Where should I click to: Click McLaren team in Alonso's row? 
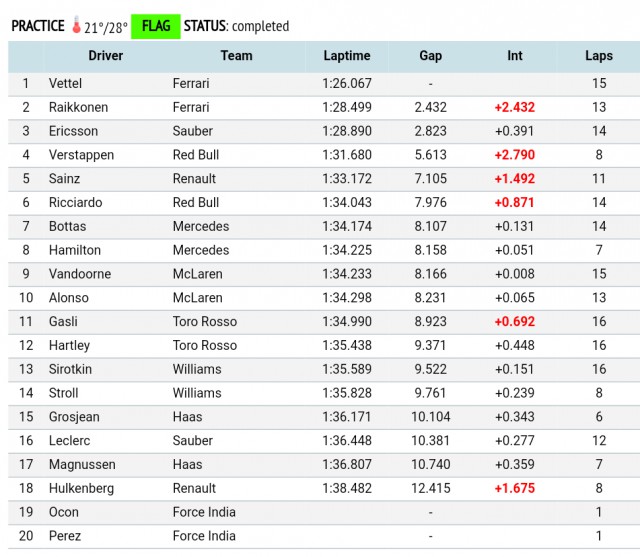[198, 298]
